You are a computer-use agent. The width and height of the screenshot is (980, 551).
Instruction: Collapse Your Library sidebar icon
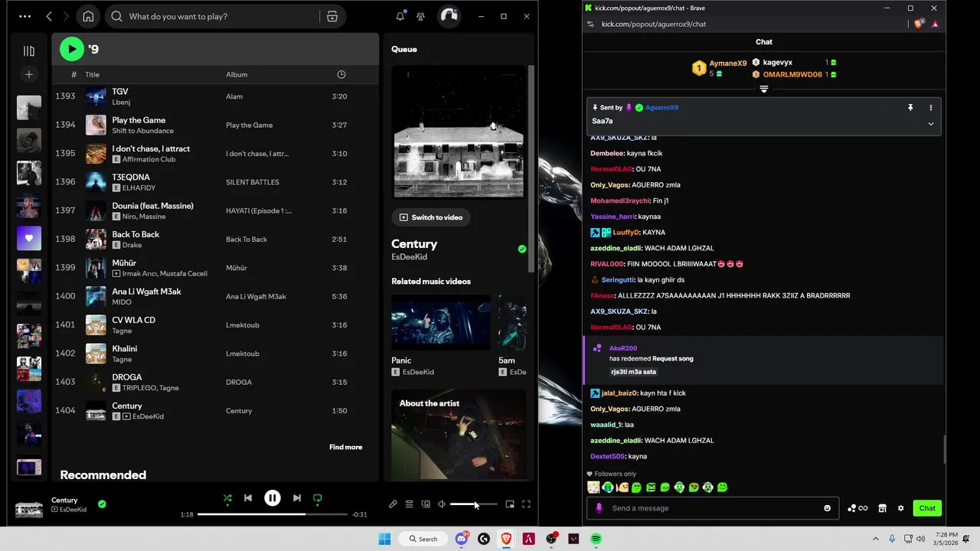[x=29, y=51]
